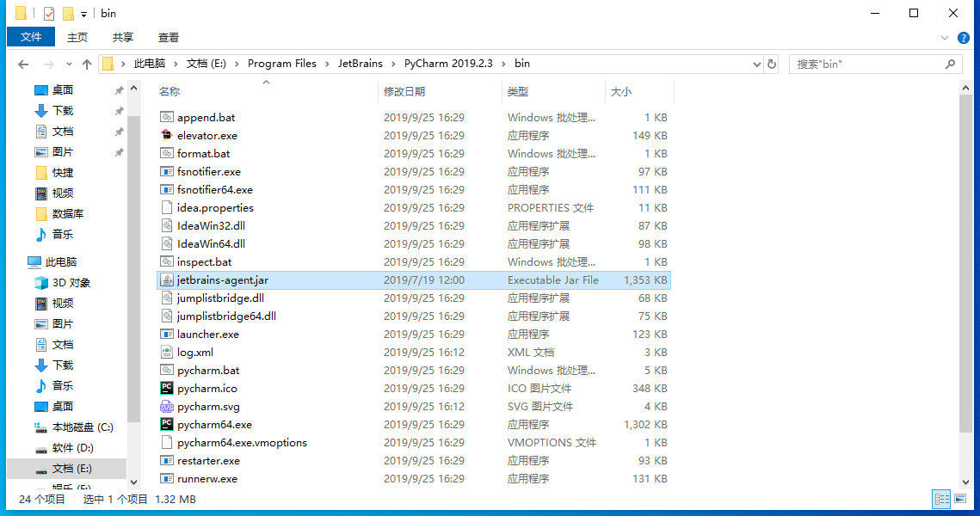Open the 文件 menu tab
This screenshot has width=980, height=516.
(31, 37)
